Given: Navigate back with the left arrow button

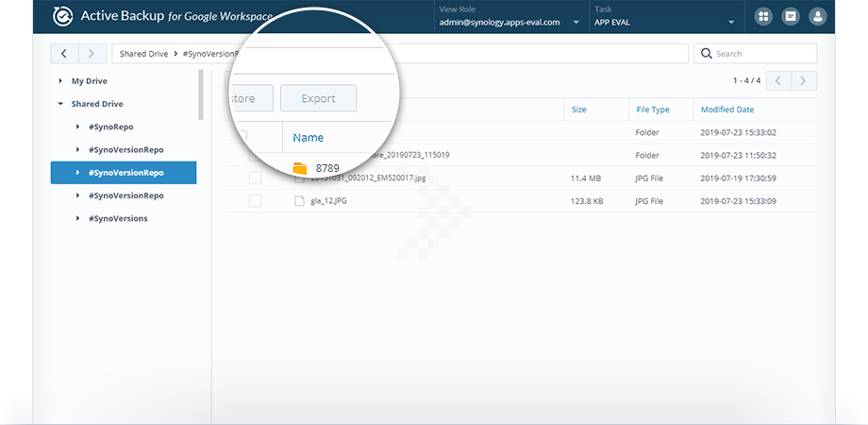Looking at the screenshot, I should (63, 54).
